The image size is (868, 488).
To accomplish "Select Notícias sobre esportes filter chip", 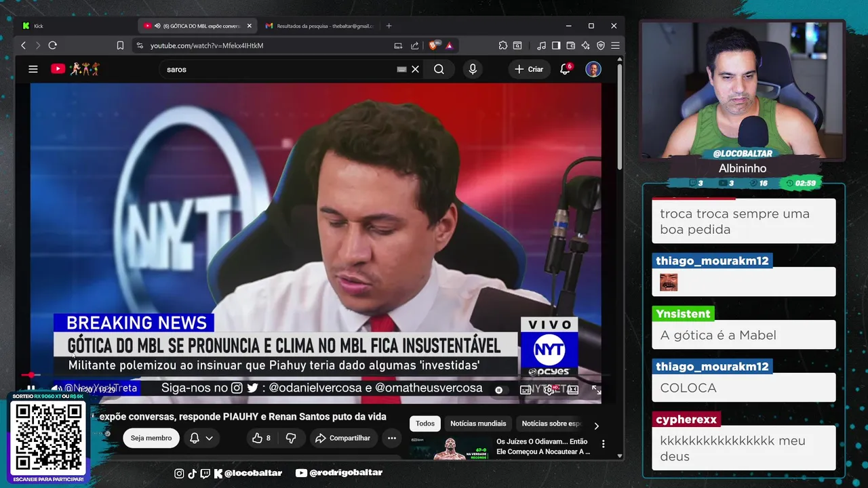I will point(551,424).
